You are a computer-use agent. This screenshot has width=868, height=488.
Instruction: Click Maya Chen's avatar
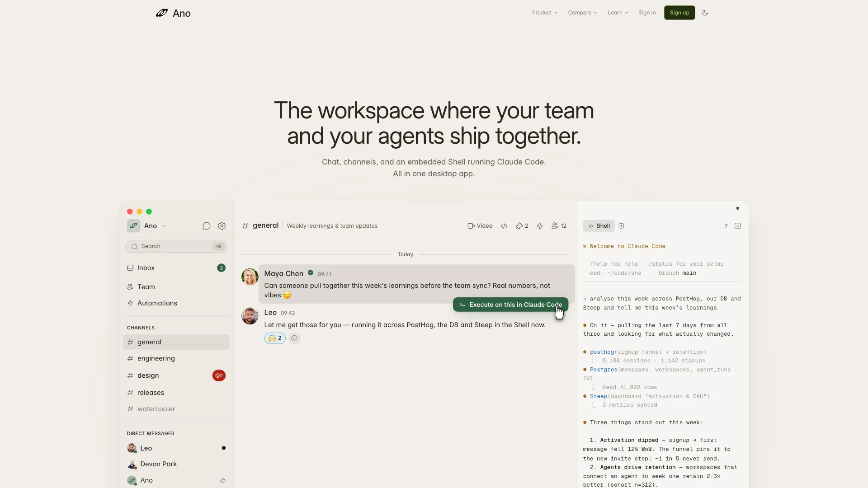tap(250, 277)
